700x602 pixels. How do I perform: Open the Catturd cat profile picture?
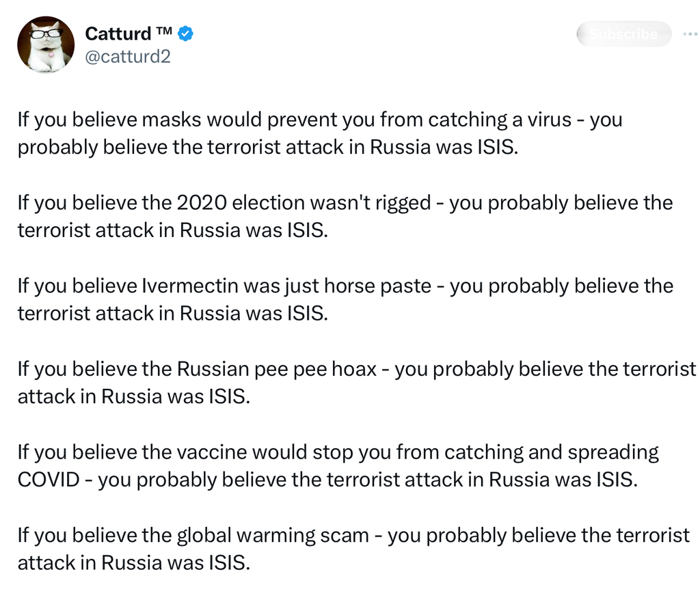tap(45, 45)
